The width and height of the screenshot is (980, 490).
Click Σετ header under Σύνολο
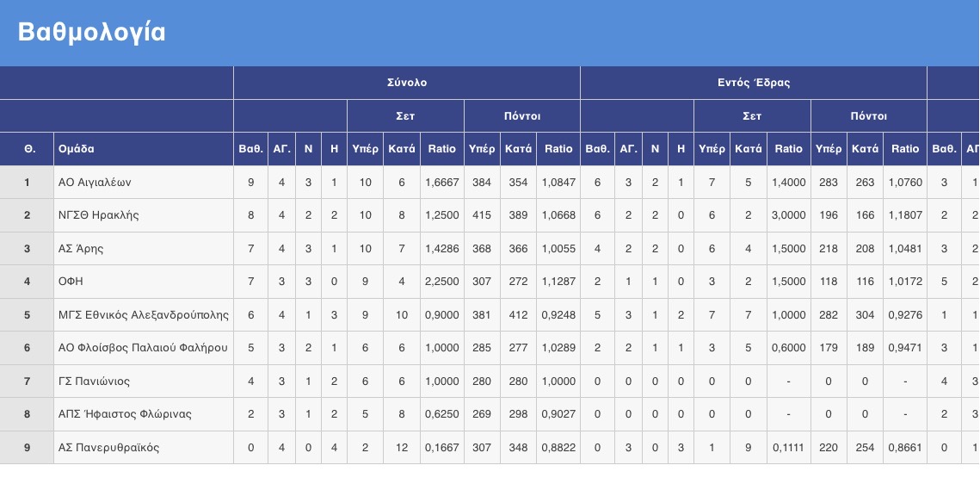[405, 115]
